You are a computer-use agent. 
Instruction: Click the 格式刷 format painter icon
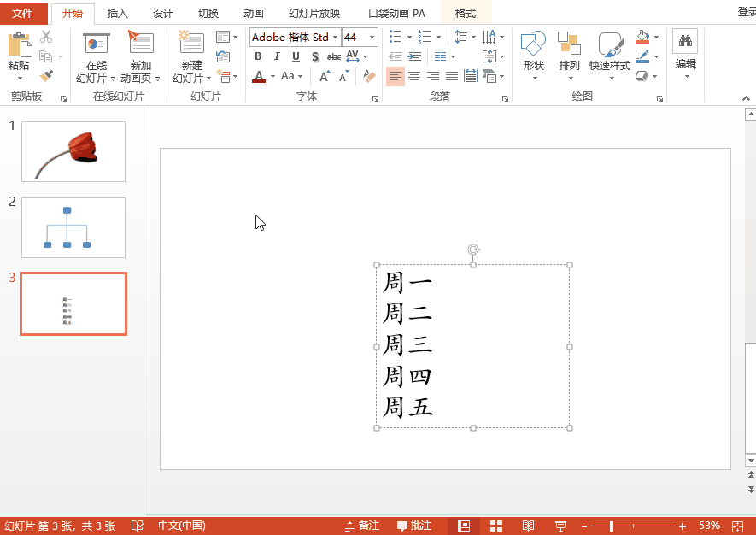point(47,77)
